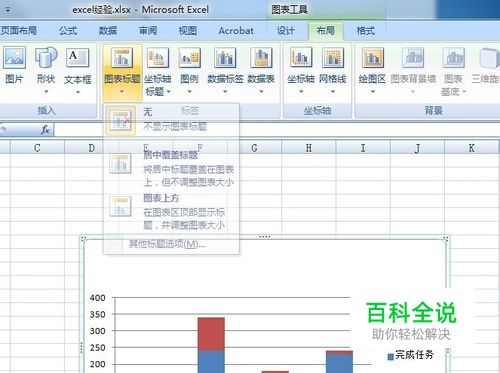Click the 250 value axis label
500x373 pixels.
(97, 348)
